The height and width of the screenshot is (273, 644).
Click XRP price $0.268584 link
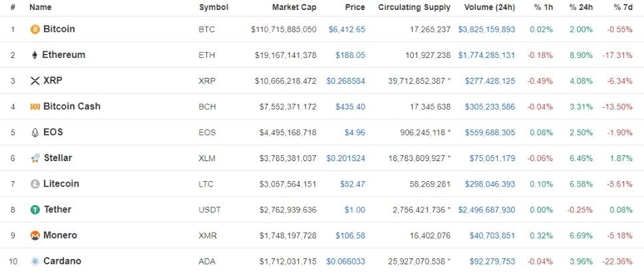coord(345,81)
